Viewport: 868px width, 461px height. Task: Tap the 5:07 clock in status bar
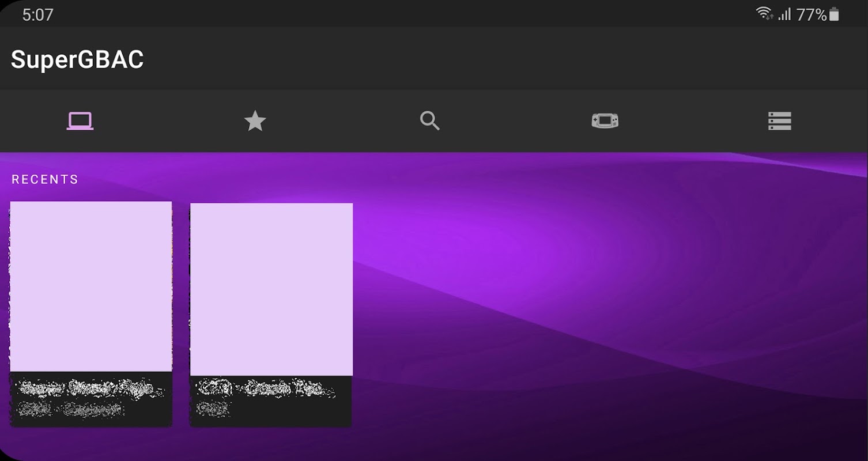point(38,14)
